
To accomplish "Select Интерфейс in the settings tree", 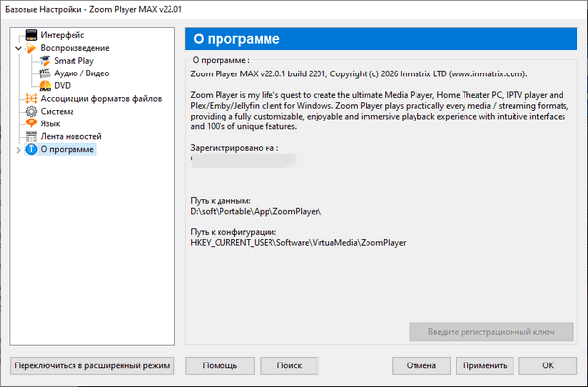I will 63,35.
